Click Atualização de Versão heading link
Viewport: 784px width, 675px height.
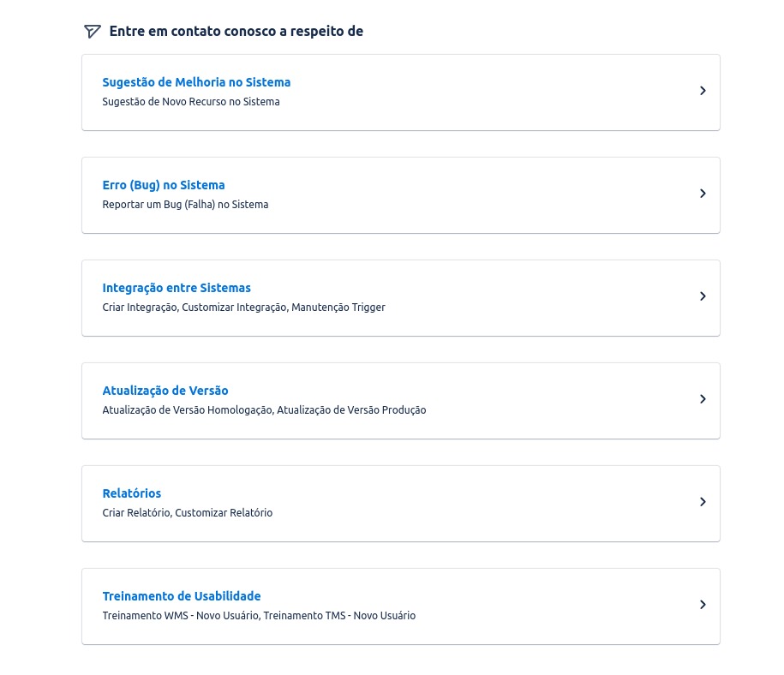pyautogui.click(x=165, y=391)
